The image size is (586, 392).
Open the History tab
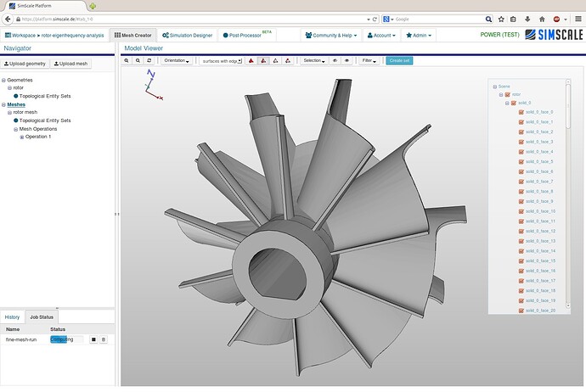[x=12, y=316]
